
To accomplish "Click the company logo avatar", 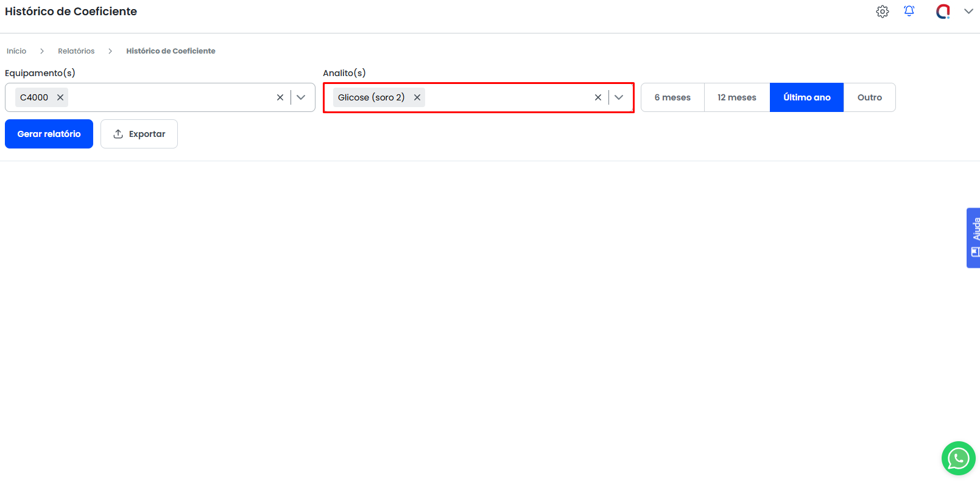I will coord(943,12).
